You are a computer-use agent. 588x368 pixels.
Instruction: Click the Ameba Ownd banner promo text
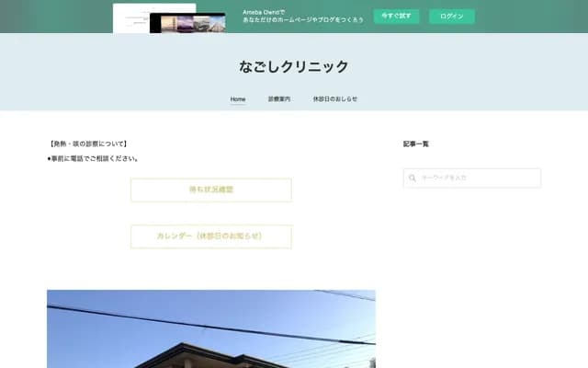(303, 17)
